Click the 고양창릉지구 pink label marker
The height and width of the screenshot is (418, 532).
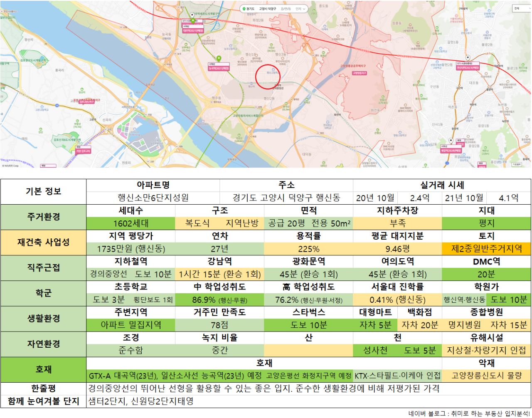(359, 73)
